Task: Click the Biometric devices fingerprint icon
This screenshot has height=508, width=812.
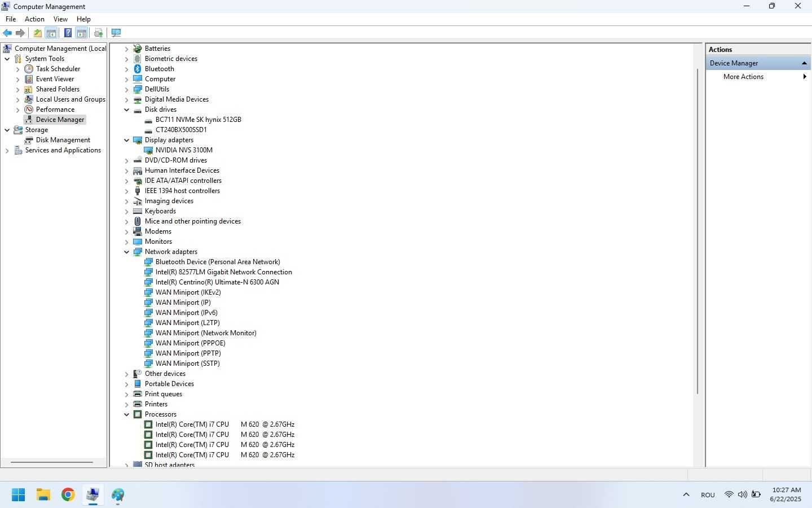Action: pyautogui.click(x=137, y=59)
